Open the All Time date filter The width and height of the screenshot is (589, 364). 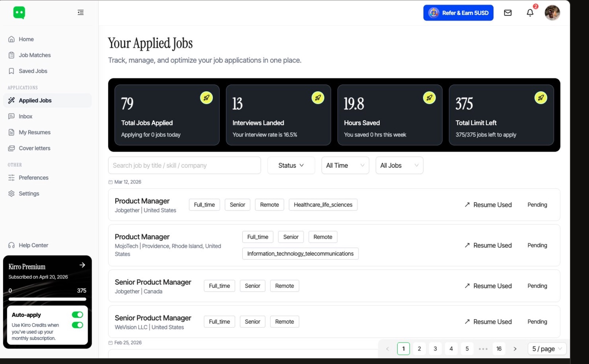pyautogui.click(x=345, y=165)
